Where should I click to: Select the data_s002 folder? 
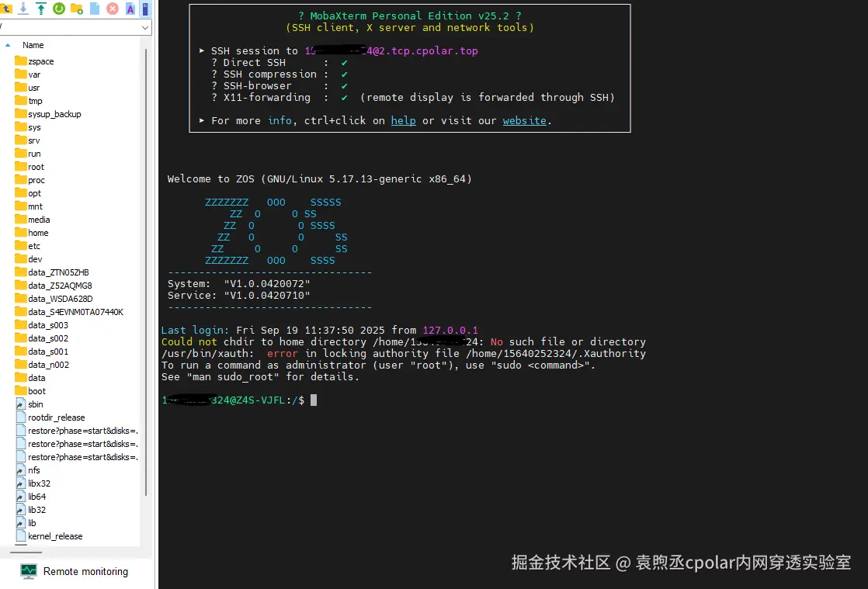[x=48, y=338]
